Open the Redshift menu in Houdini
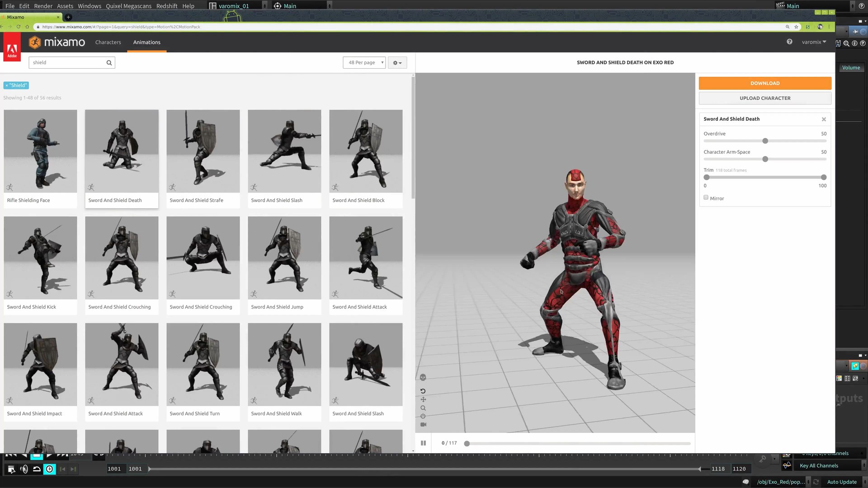Screen dimensions: 868x488 pos(166,6)
